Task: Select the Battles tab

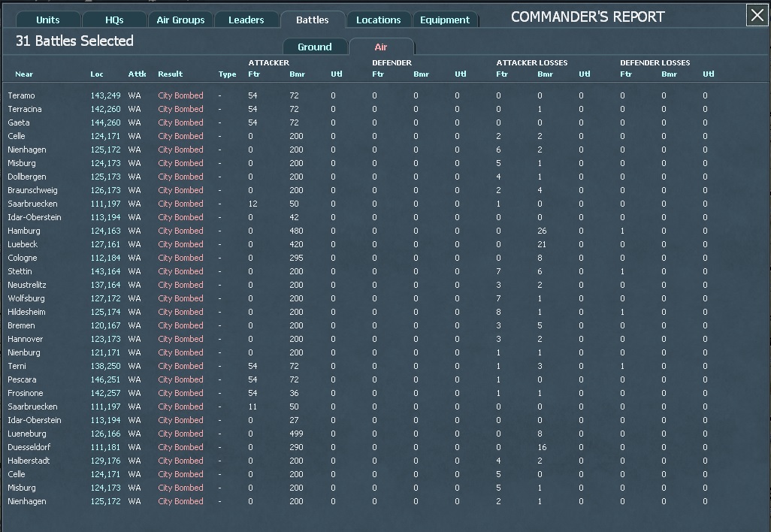Action: 313,20
